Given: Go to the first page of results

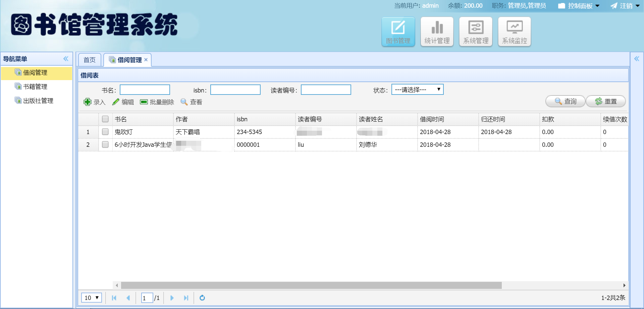Looking at the screenshot, I should pos(114,298).
